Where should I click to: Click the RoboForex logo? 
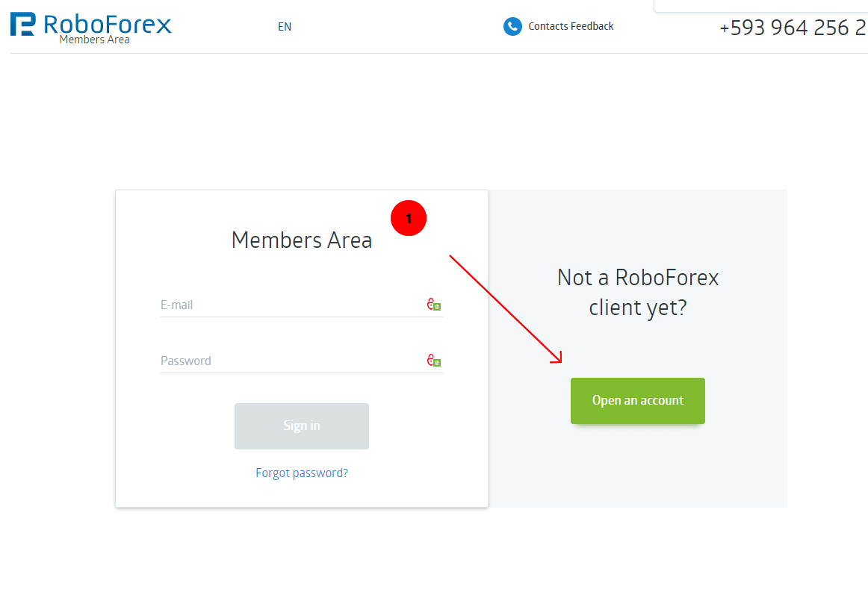(91, 25)
